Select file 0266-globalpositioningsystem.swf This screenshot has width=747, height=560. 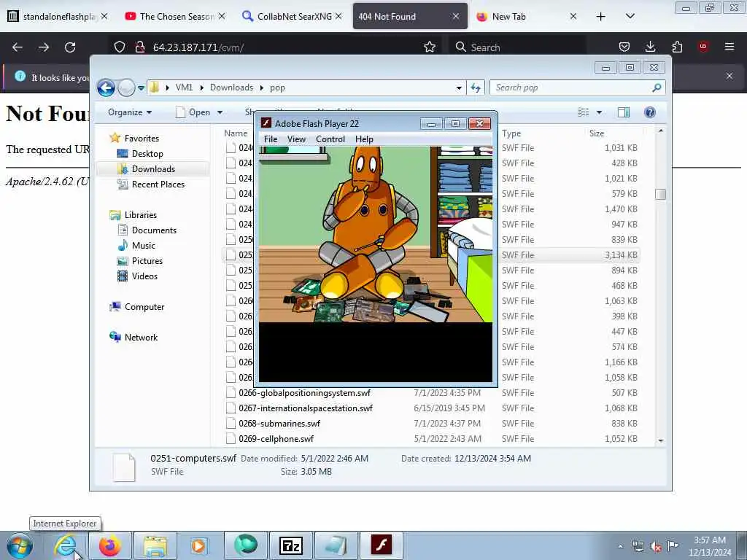coord(304,393)
